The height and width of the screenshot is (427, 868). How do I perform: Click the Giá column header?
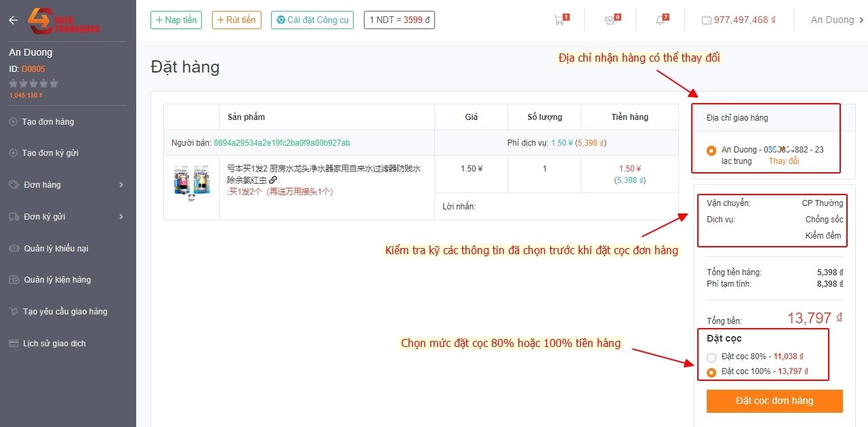pos(472,117)
